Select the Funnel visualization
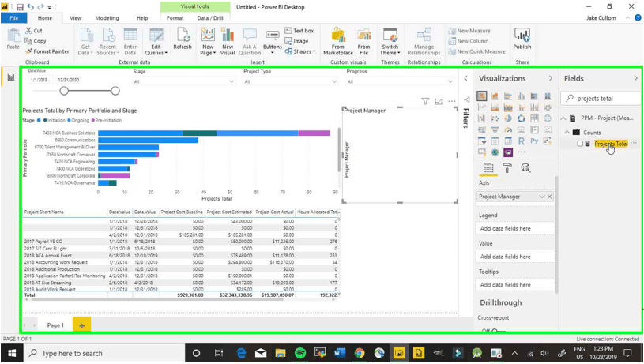Image resolution: width=644 pixels, height=364 pixels. coord(495,129)
